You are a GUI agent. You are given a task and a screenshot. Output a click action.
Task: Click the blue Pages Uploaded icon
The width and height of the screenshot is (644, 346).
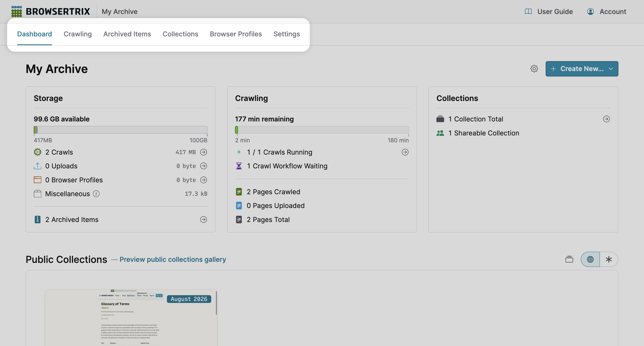pos(239,206)
